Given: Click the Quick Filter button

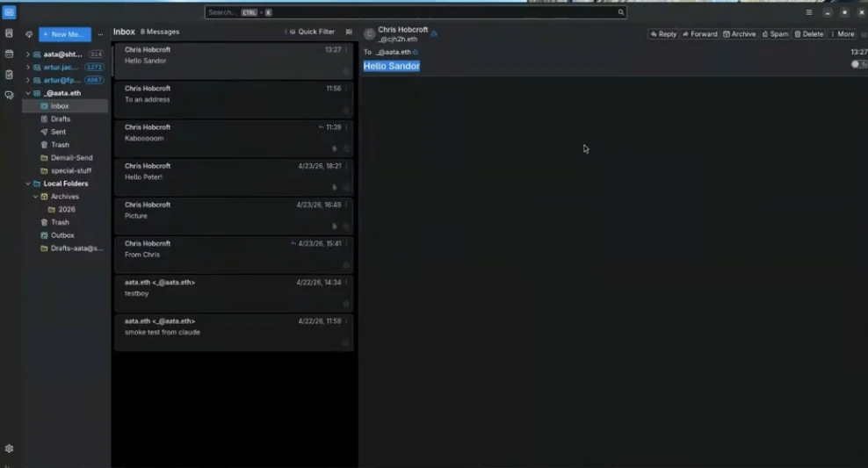Looking at the screenshot, I should [x=312, y=32].
